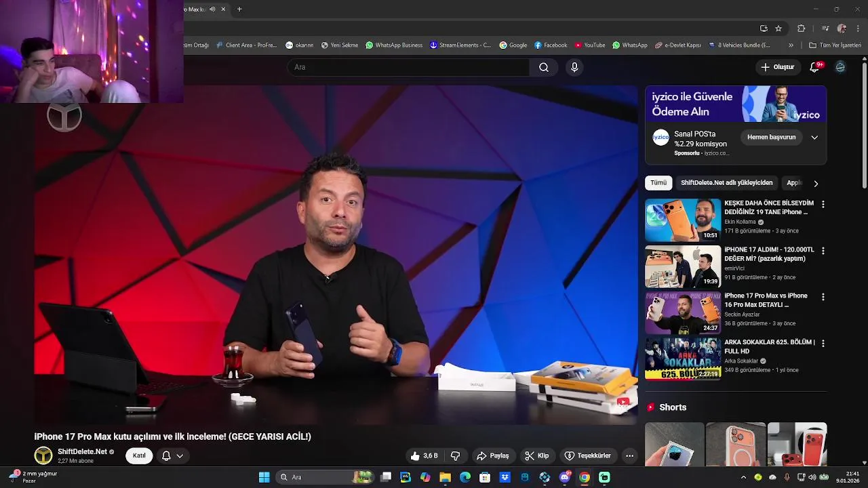Open Discord from the taskbar
The image size is (868, 488).
565,477
